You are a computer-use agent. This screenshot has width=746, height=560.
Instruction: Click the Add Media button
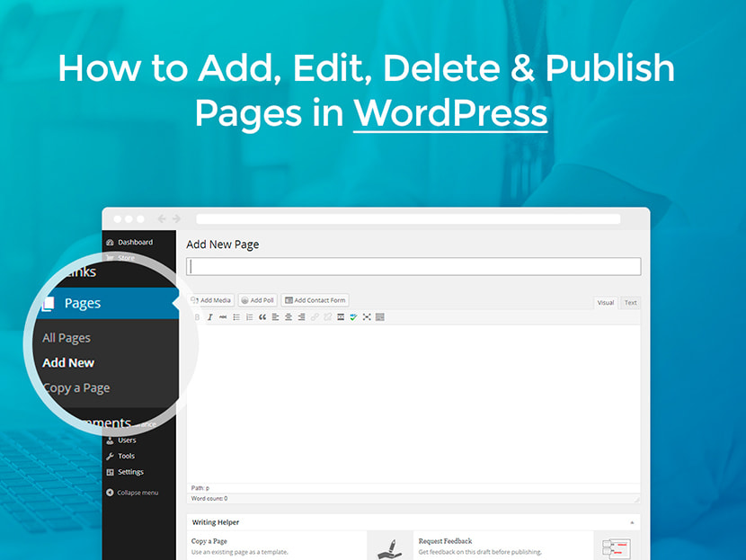point(210,300)
